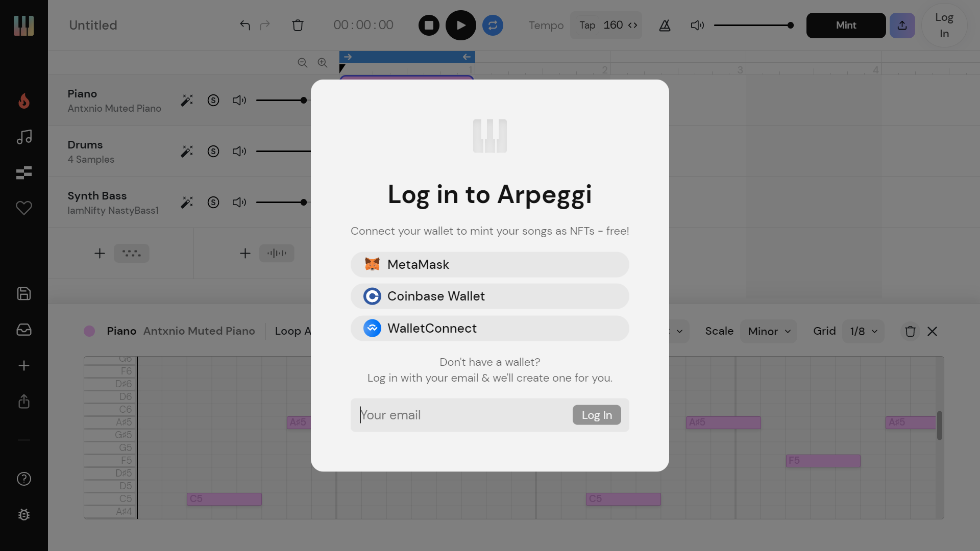The height and width of the screenshot is (551, 980).
Task: Open magic wand for Synth Bass track
Action: 187,203
